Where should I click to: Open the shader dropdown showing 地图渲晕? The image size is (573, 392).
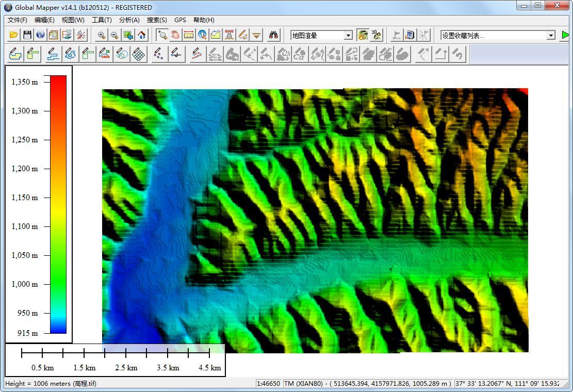pyautogui.click(x=322, y=36)
